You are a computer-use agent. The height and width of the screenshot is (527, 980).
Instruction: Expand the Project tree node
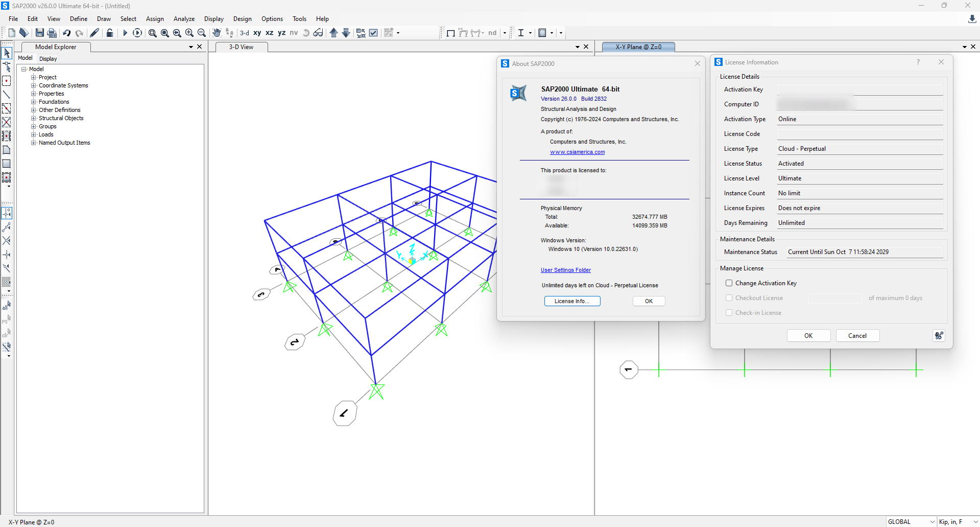[x=34, y=77]
